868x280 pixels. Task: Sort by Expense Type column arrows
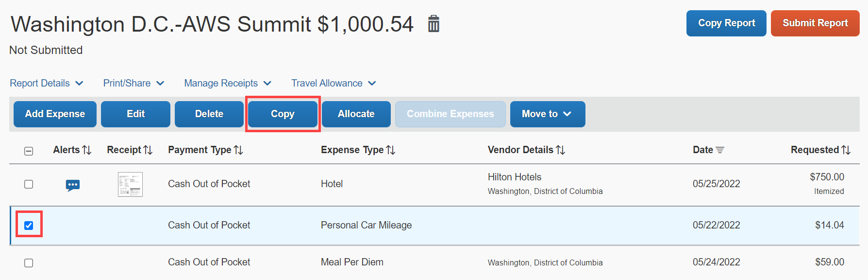point(391,150)
